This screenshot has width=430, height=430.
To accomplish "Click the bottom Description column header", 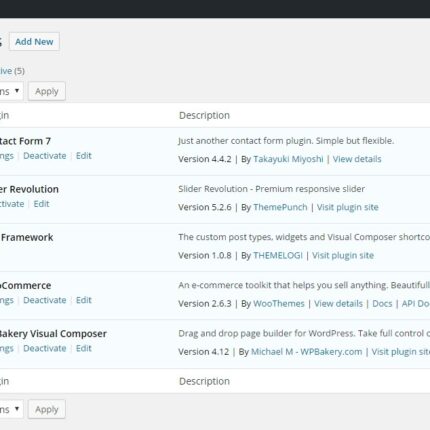I will (204, 381).
